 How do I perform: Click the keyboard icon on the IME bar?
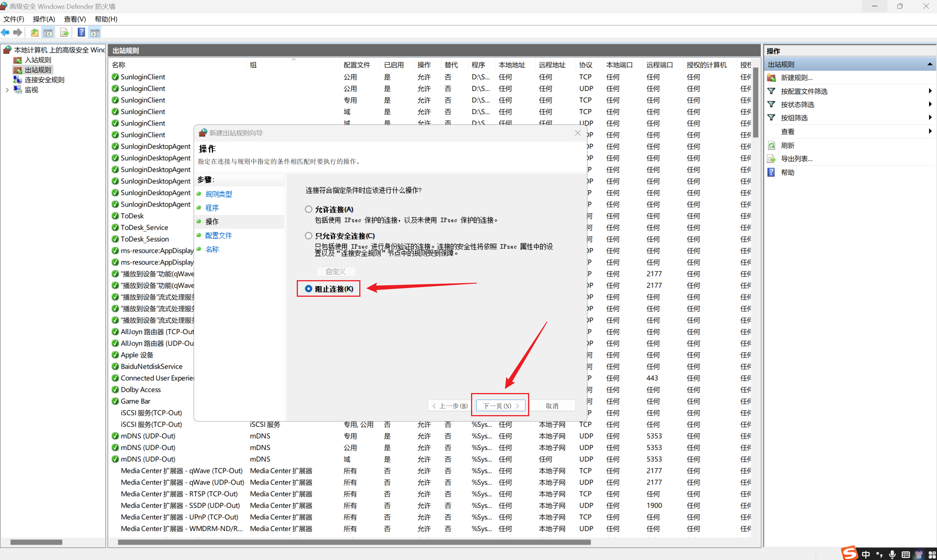coord(905,554)
